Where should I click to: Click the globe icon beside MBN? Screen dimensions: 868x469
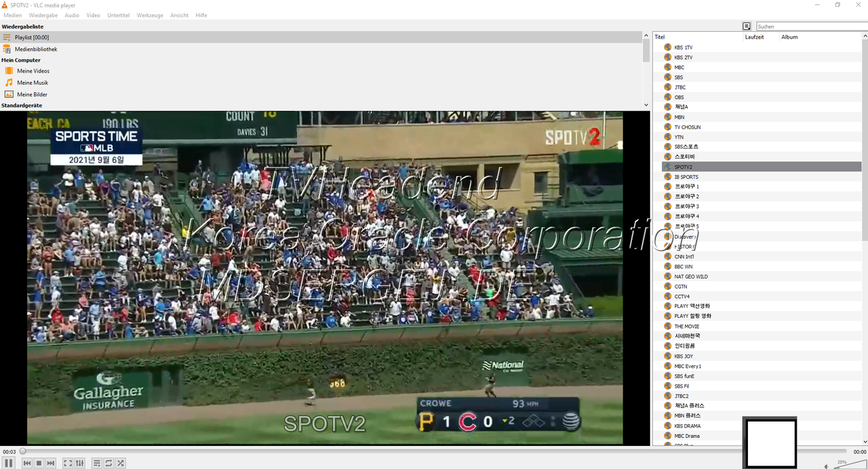coord(667,117)
